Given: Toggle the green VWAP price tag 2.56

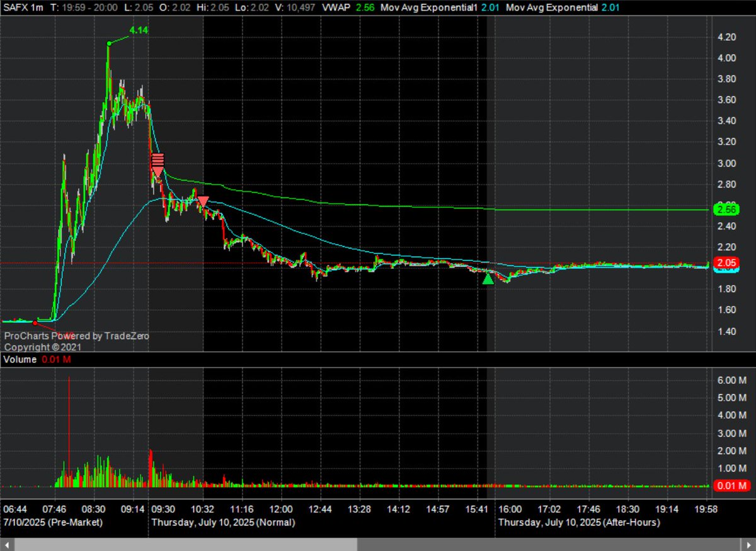Looking at the screenshot, I should point(726,210).
